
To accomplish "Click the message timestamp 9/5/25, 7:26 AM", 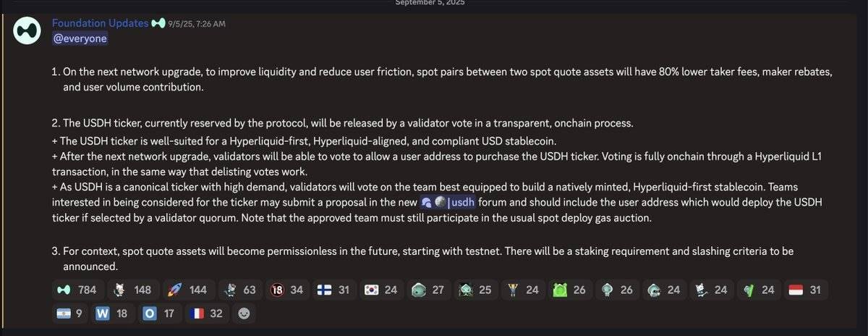I will [197, 24].
